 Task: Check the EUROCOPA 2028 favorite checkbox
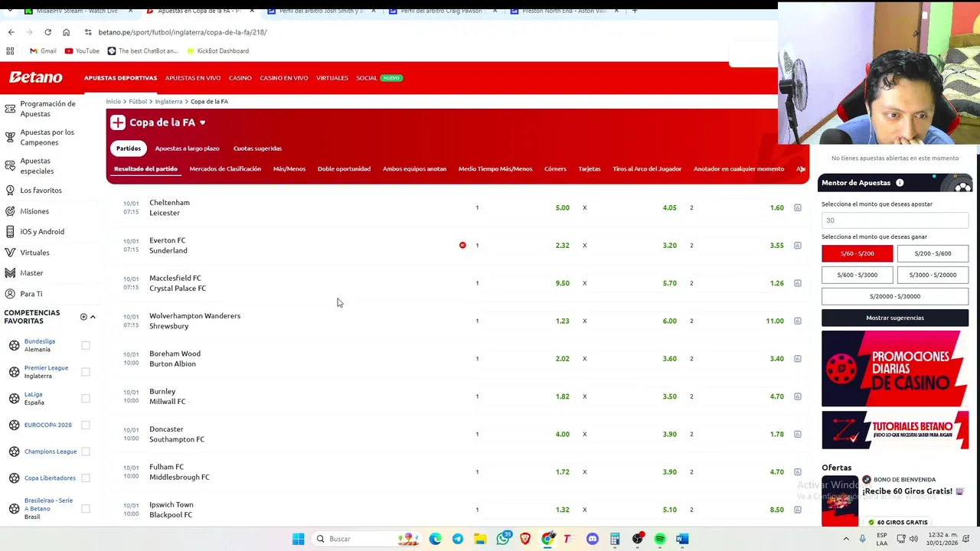pyautogui.click(x=86, y=425)
